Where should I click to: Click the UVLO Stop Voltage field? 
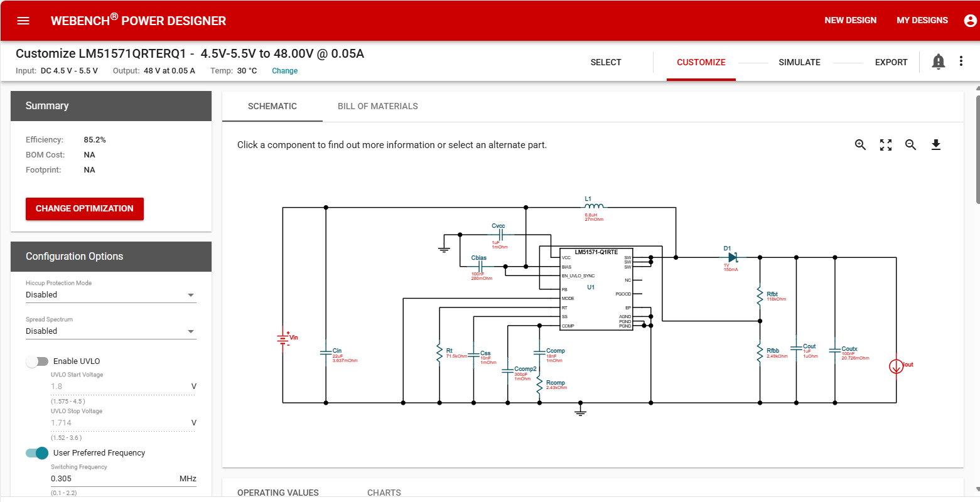point(124,423)
